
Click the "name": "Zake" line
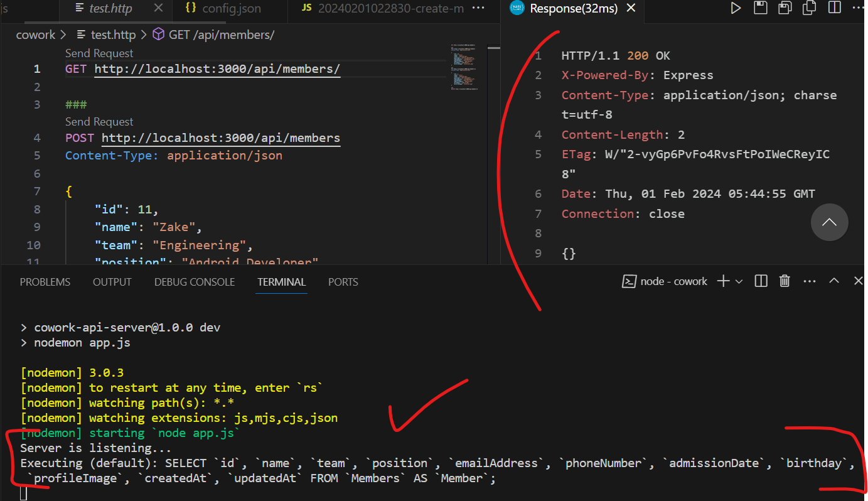148,227
